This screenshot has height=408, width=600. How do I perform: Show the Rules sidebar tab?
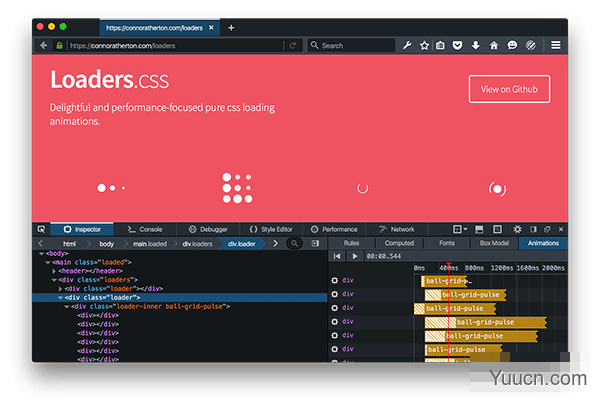point(351,243)
